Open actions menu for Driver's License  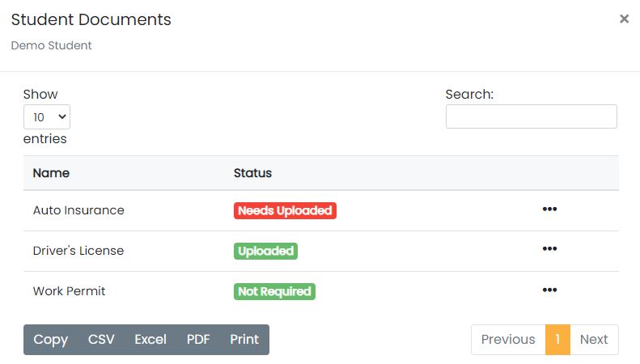549,249
